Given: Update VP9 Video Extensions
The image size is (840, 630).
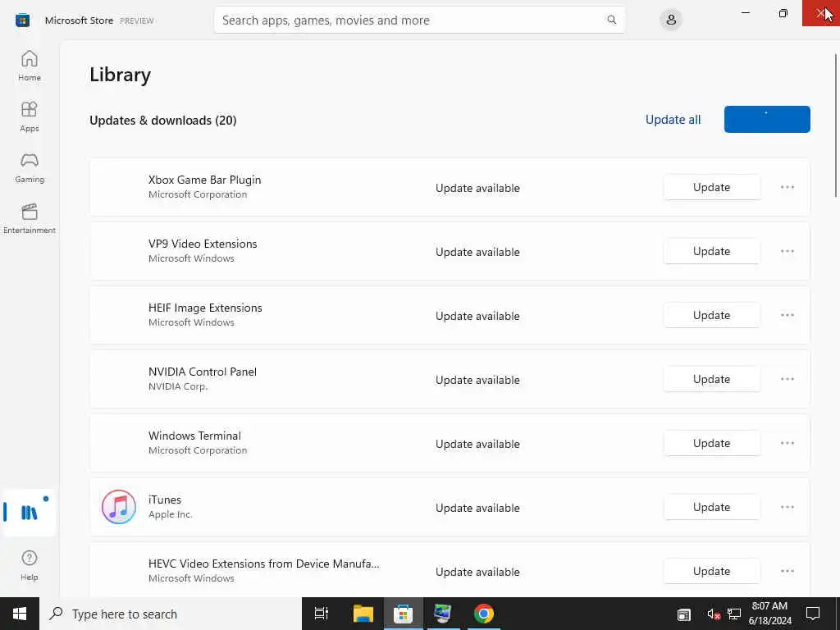Looking at the screenshot, I should 711,251.
